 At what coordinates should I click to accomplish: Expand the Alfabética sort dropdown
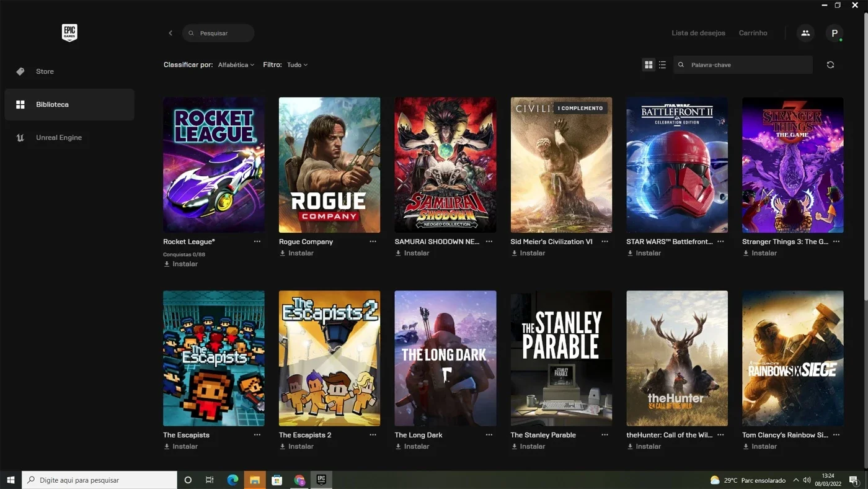click(x=236, y=65)
